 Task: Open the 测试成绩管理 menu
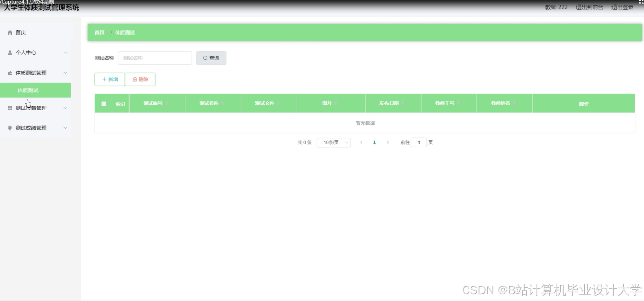pos(35,128)
